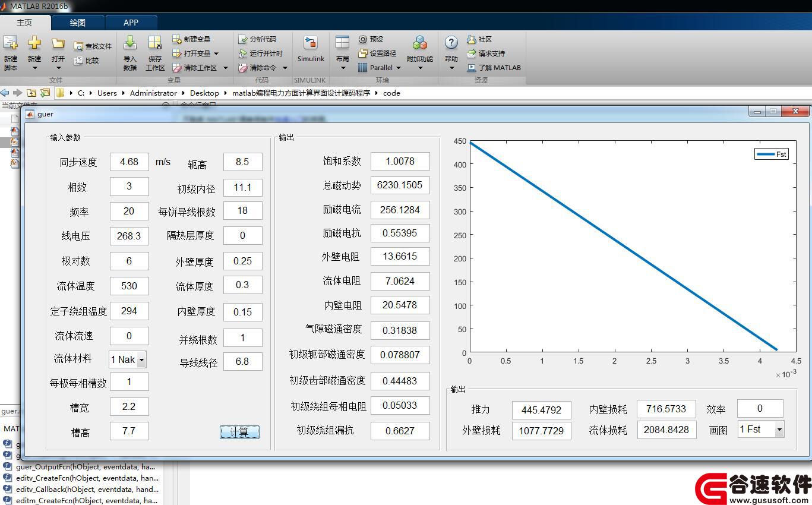Click the 推力 output showing 445.4792
The height and width of the screenshot is (505, 812).
(541, 410)
